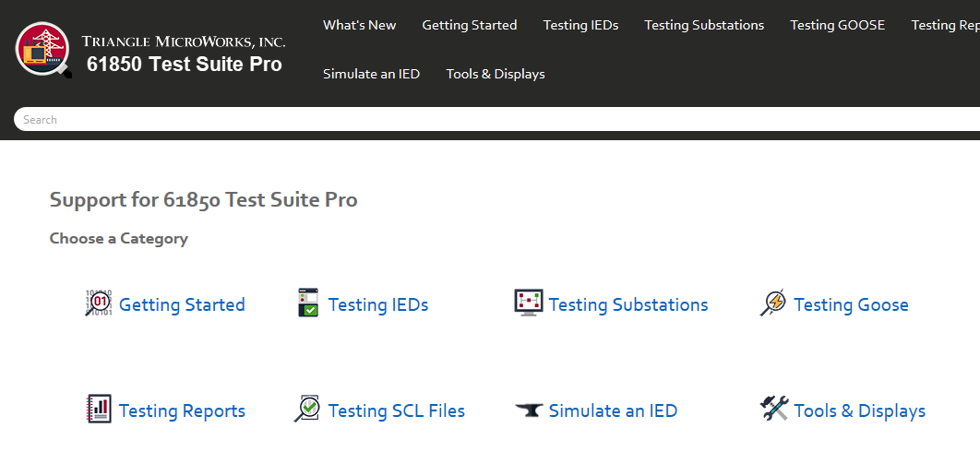Click the Testing SCL Files magnifier icon

click(308, 409)
